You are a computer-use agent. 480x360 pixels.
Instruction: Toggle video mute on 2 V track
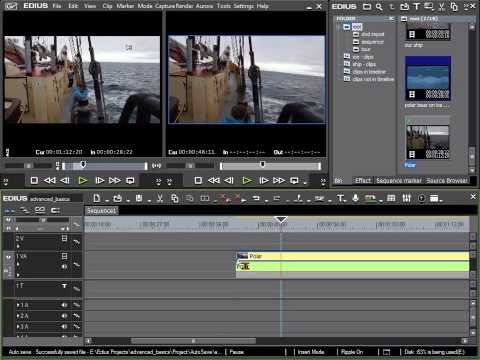[65, 238]
